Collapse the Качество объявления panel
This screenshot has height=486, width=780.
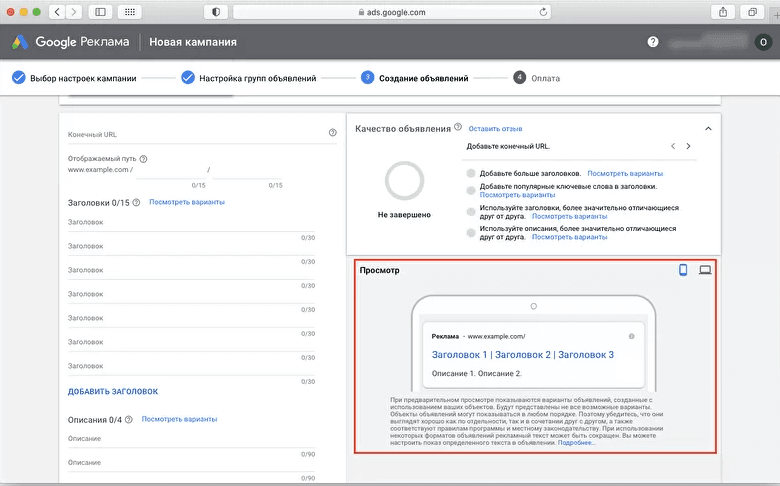(708, 129)
